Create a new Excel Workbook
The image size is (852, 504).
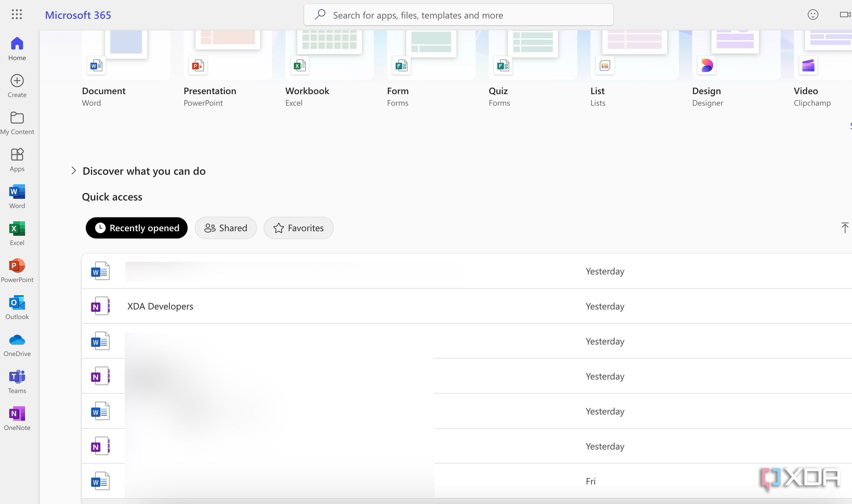coord(329,54)
